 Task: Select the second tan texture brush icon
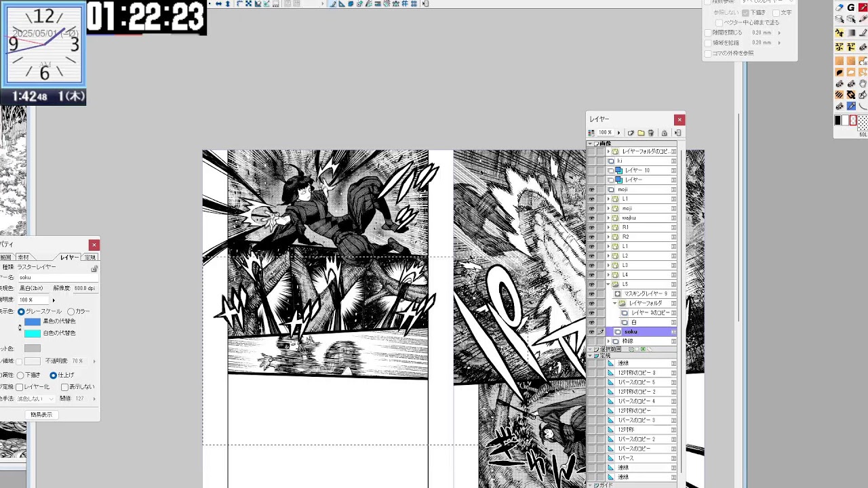(x=851, y=60)
